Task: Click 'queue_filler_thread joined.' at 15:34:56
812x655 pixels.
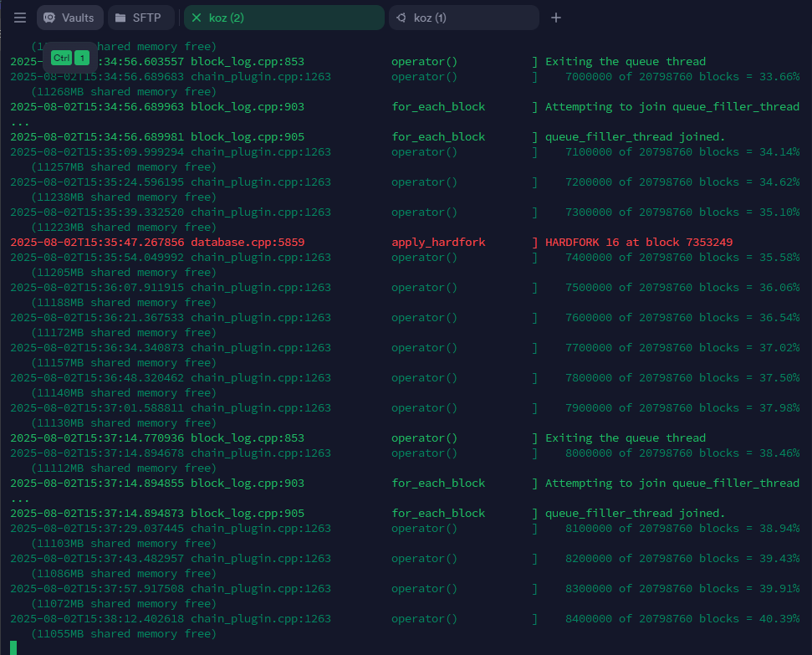Action: (x=635, y=137)
